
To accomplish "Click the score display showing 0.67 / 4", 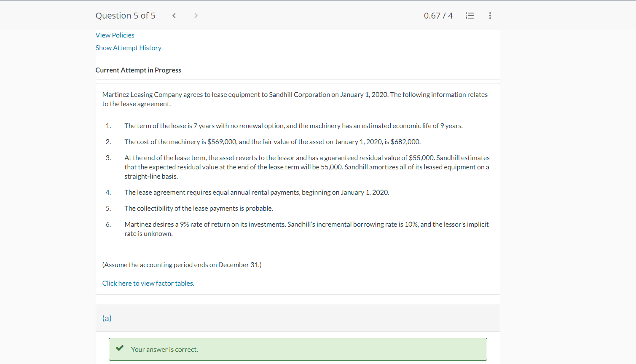I will coord(438,15).
